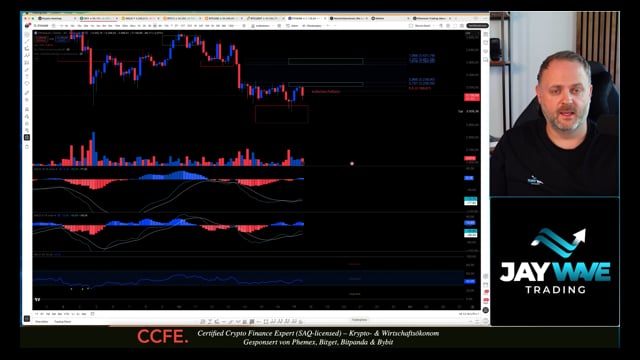Click the plus compare-symbol icon beside ETHUSD
Viewport: 640px width, 360px height.
[53, 26]
